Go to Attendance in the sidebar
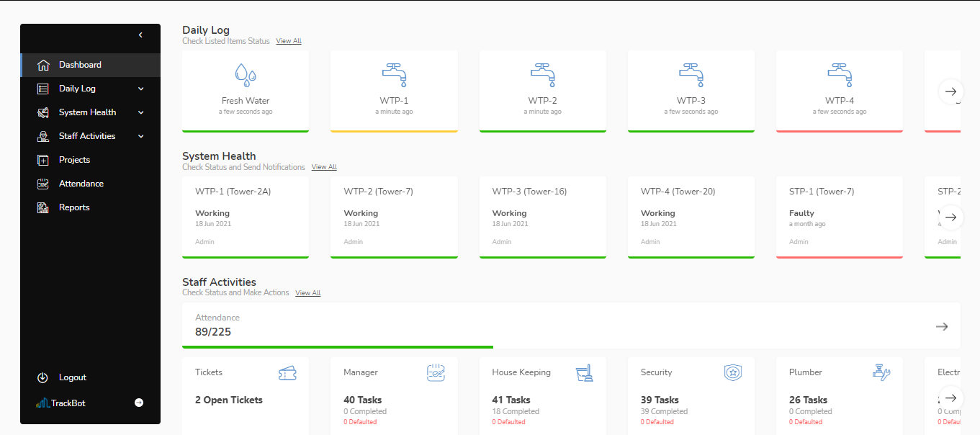The width and height of the screenshot is (980, 435). pyautogui.click(x=81, y=184)
